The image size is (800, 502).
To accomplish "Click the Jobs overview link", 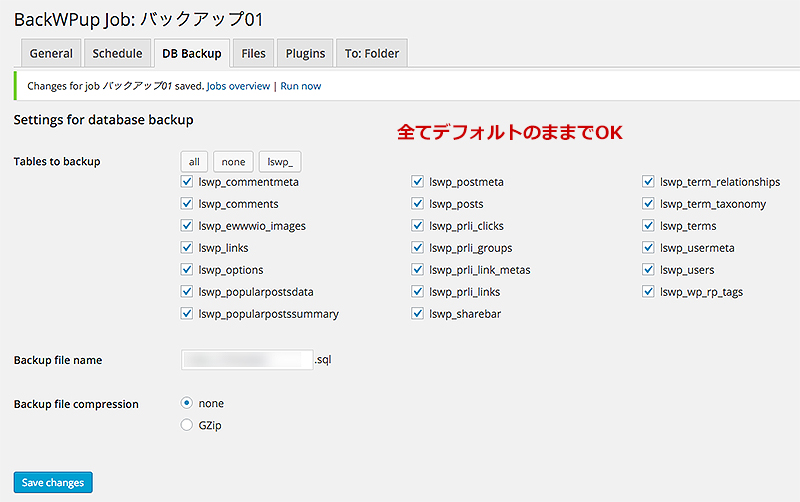I will coord(238,86).
